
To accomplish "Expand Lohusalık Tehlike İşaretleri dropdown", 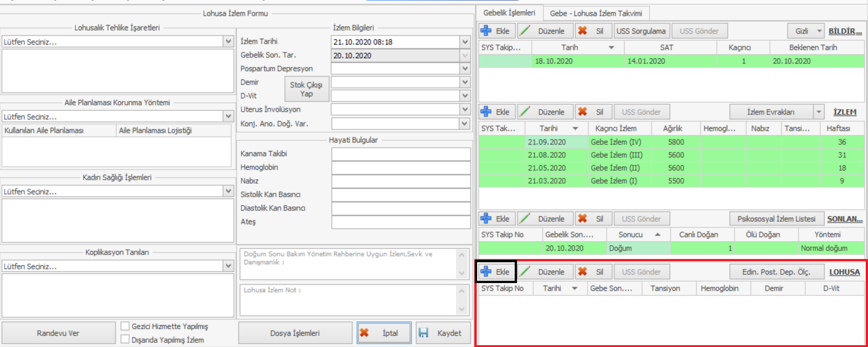I will (x=229, y=41).
